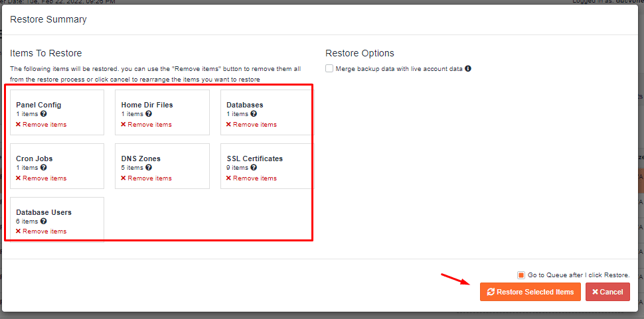The height and width of the screenshot is (319, 644).
Task: Click info icon after Merge backup data label
Action: (468, 69)
